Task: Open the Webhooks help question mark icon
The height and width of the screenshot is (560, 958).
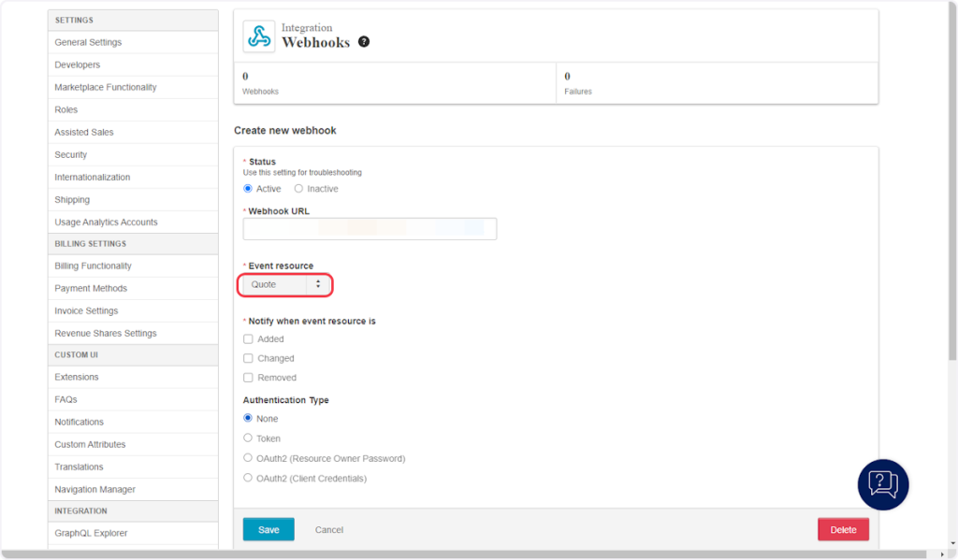Action: (364, 42)
